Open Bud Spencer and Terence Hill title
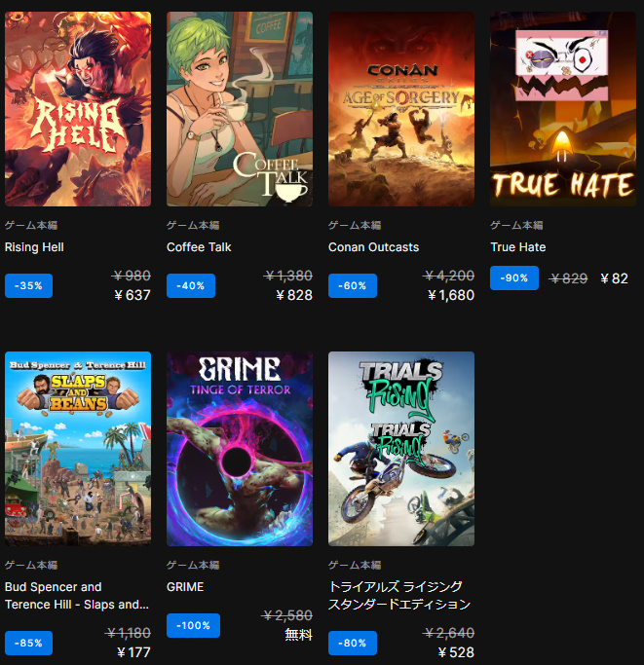This screenshot has height=665, width=644. [x=77, y=596]
